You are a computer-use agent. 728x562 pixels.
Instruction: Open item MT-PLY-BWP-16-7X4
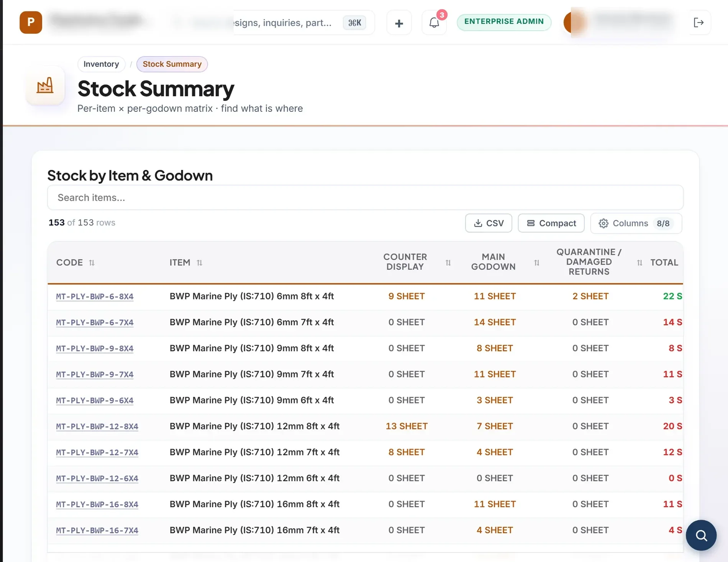tap(97, 531)
